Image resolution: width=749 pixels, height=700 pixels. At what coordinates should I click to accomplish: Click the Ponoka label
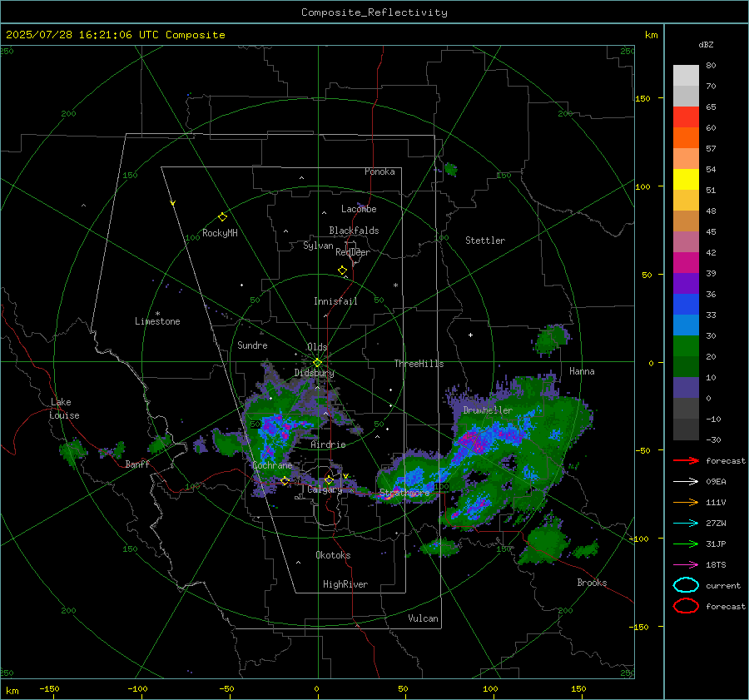click(x=379, y=171)
